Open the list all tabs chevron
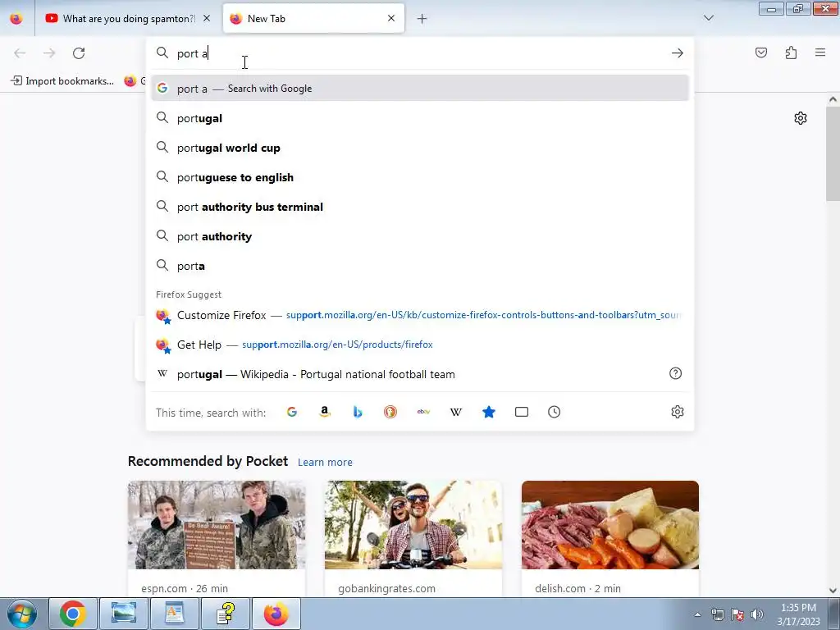The height and width of the screenshot is (630, 840). tap(708, 18)
